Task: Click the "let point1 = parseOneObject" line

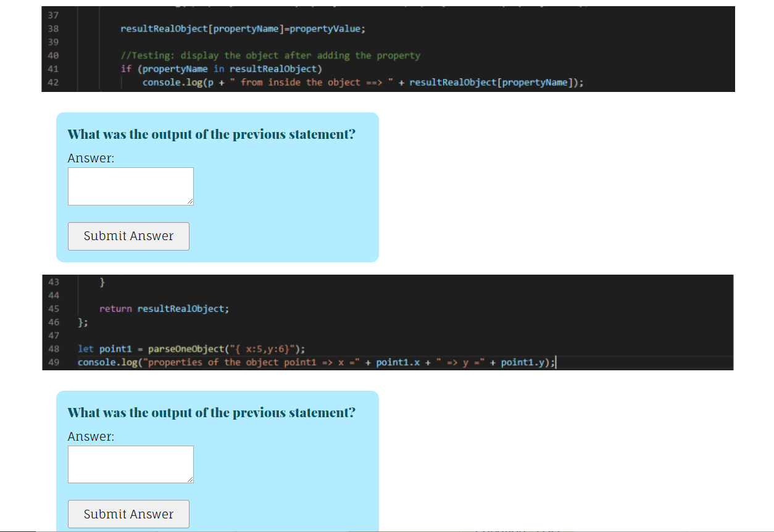Action: point(191,349)
